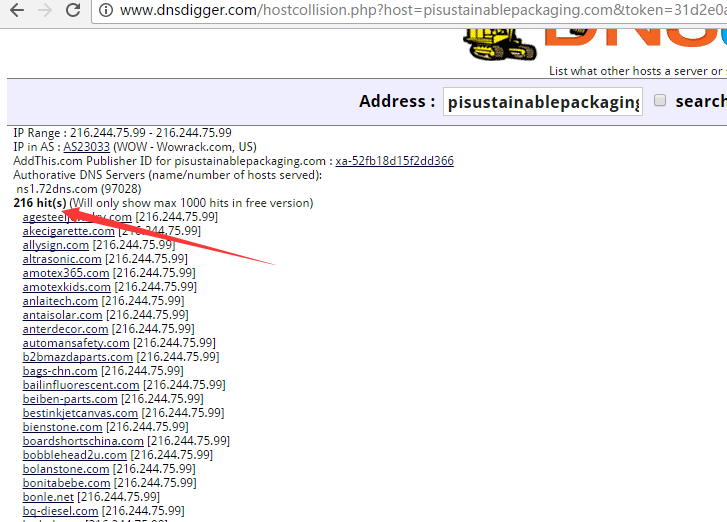The image size is (727, 522).
Task: Open the b2bmazdaparts.com link
Action: click(78, 357)
